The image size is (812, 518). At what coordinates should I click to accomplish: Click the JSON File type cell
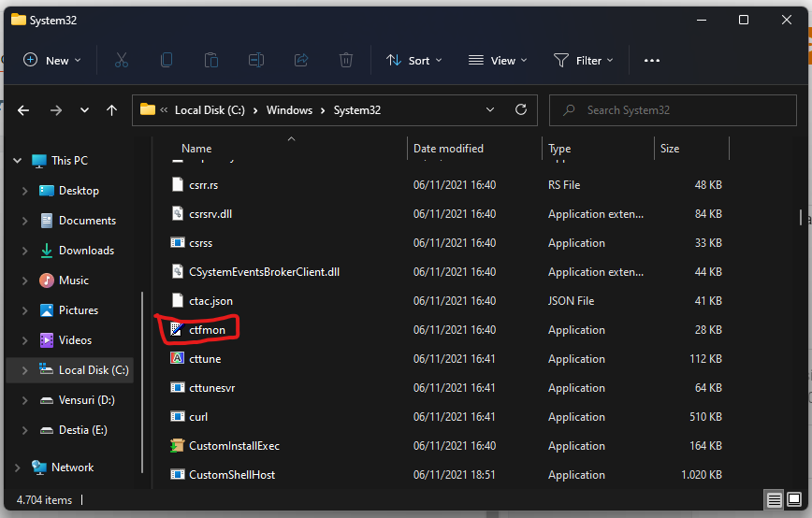[571, 301]
